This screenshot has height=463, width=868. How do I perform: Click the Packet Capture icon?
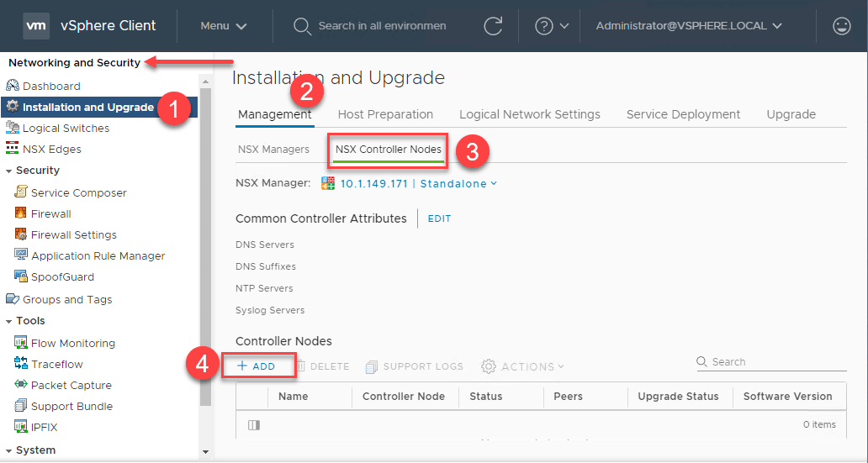20,385
